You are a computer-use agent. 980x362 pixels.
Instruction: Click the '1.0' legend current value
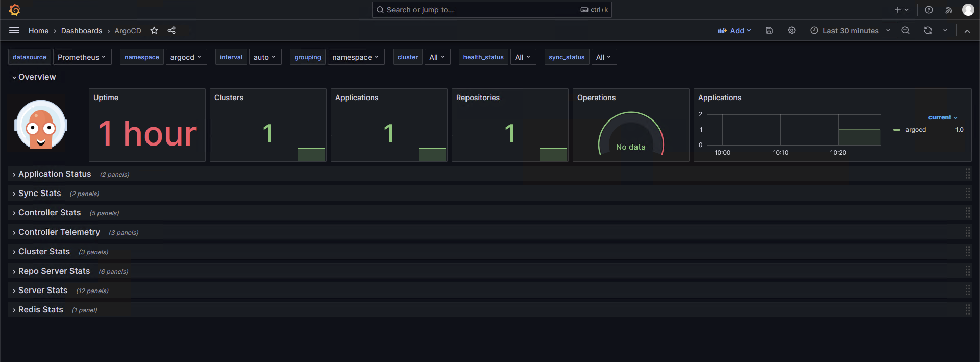tap(960, 130)
